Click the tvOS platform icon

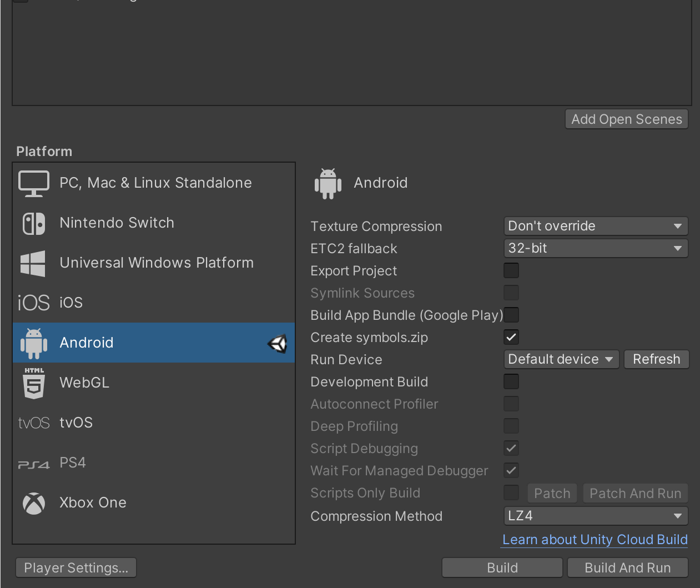point(34,423)
